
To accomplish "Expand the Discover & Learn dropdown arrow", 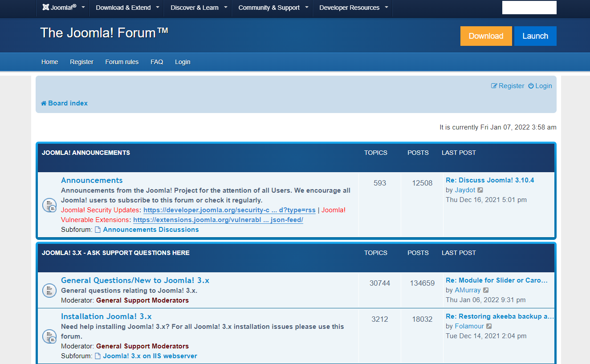I will [225, 7].
